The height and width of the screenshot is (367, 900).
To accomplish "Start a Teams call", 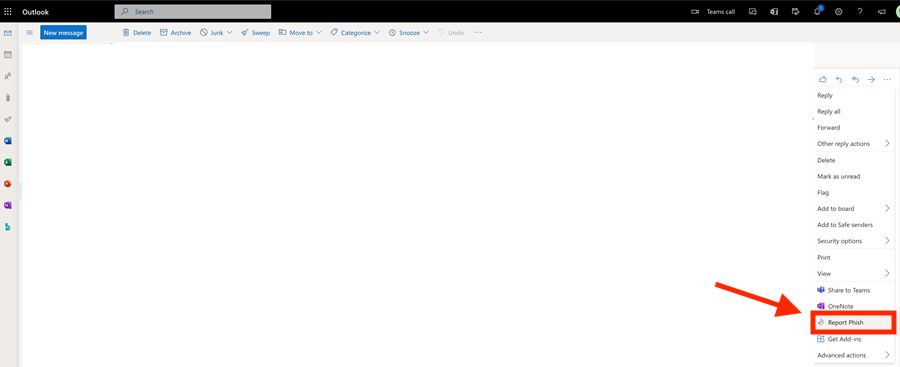I will coord(713,11).
